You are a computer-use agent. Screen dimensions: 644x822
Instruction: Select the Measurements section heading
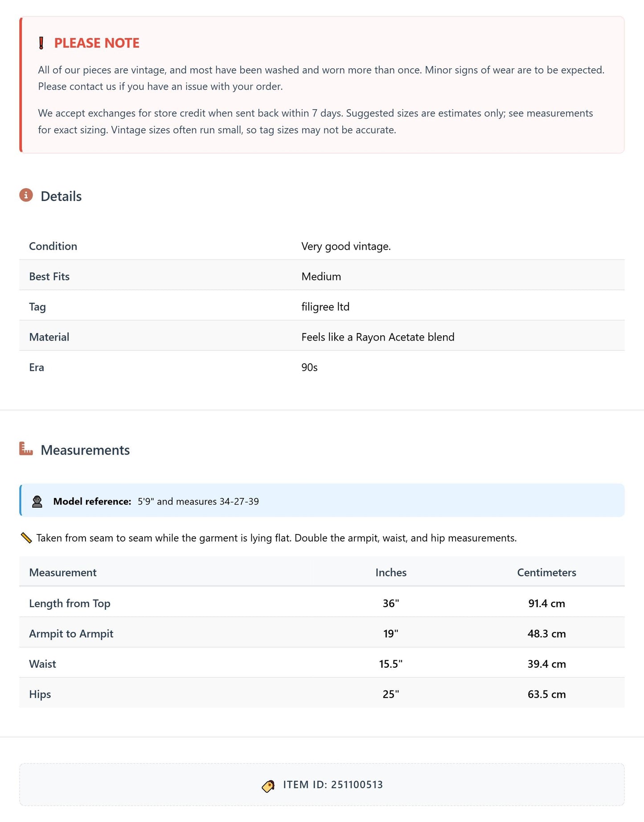pyautogui.click(x=85, y=450)
